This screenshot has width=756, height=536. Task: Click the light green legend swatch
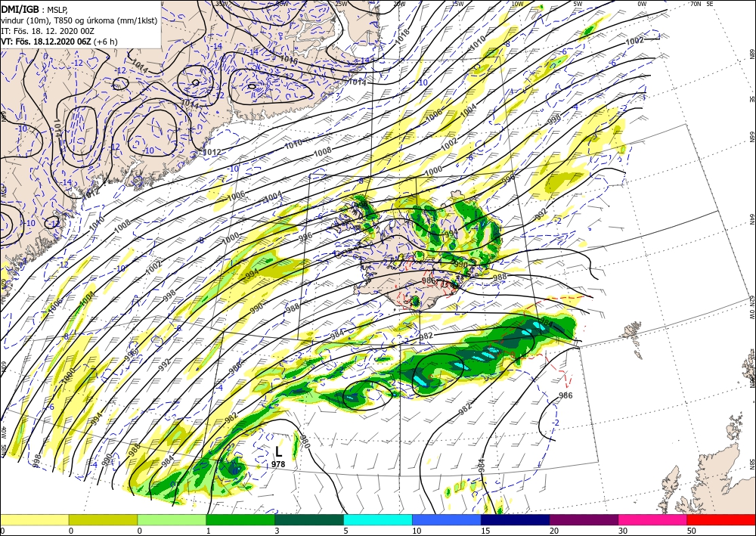tap(172, 519)
